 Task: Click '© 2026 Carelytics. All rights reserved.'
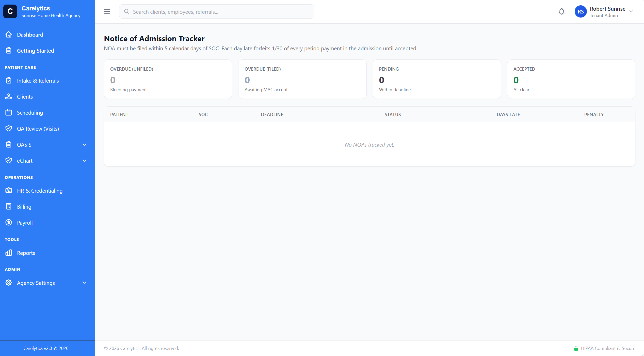tap(141, 348)
